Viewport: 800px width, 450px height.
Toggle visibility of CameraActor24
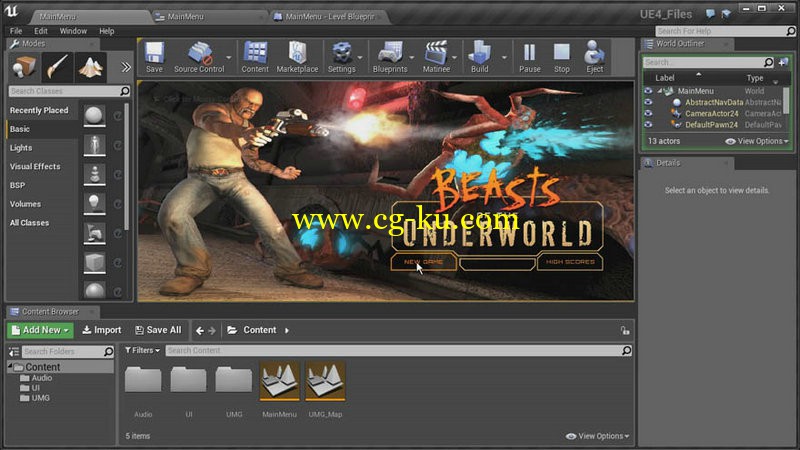pos(648,113)
